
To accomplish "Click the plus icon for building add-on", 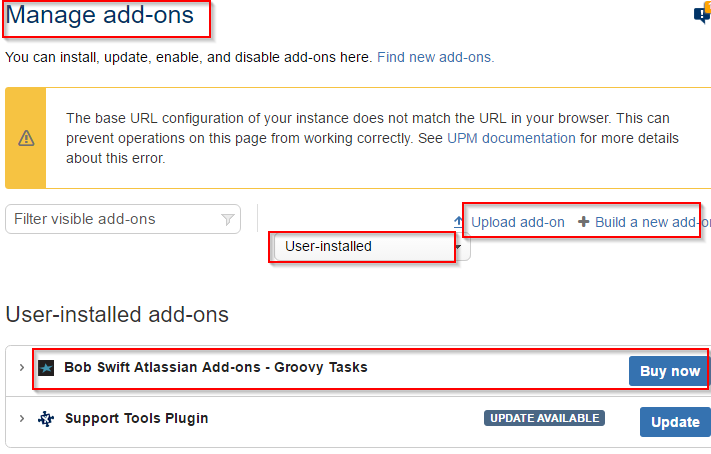I will pos(583,222).
